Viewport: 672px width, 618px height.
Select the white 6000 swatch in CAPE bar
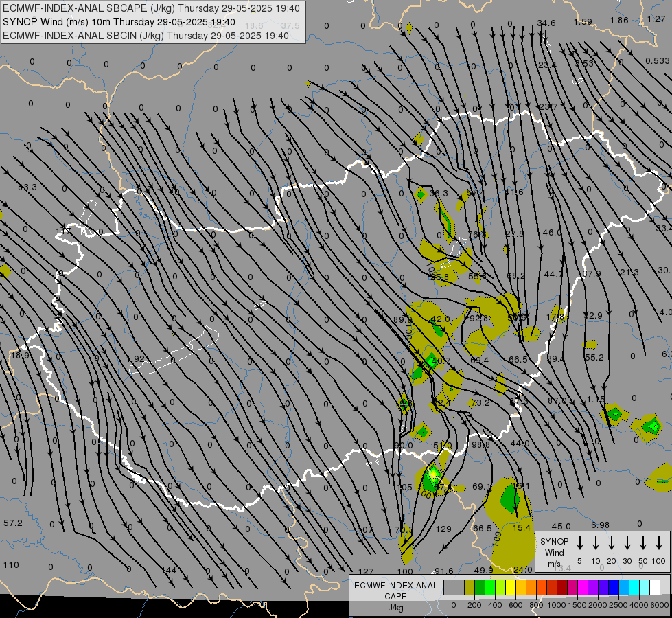[655, 588]
